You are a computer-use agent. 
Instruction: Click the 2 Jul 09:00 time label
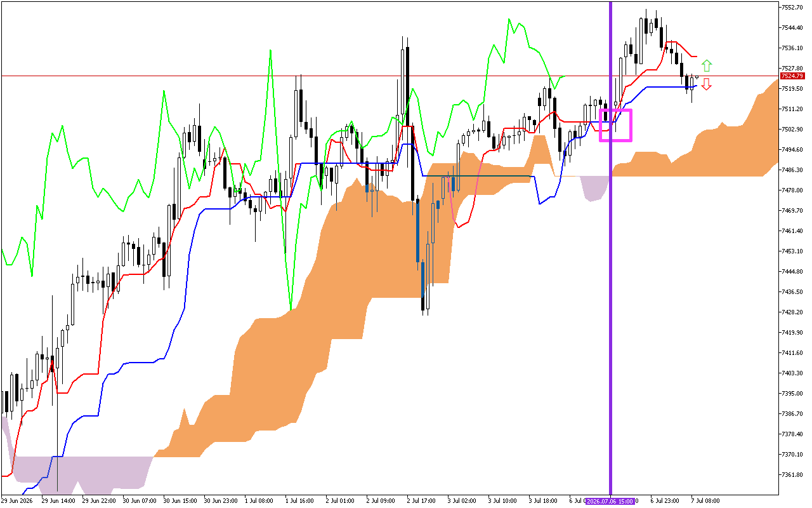[x=380, y=500]
